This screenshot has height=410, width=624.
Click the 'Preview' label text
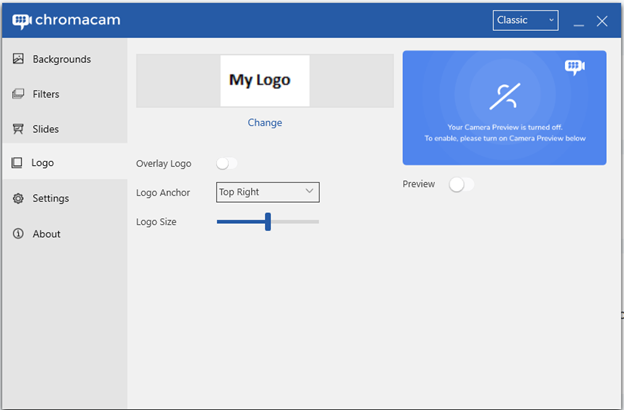point(418,184)
